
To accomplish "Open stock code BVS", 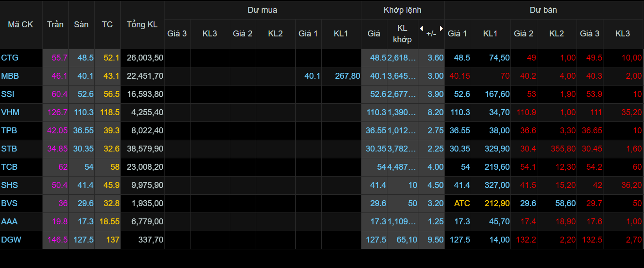I will click(x=10, y=203).
